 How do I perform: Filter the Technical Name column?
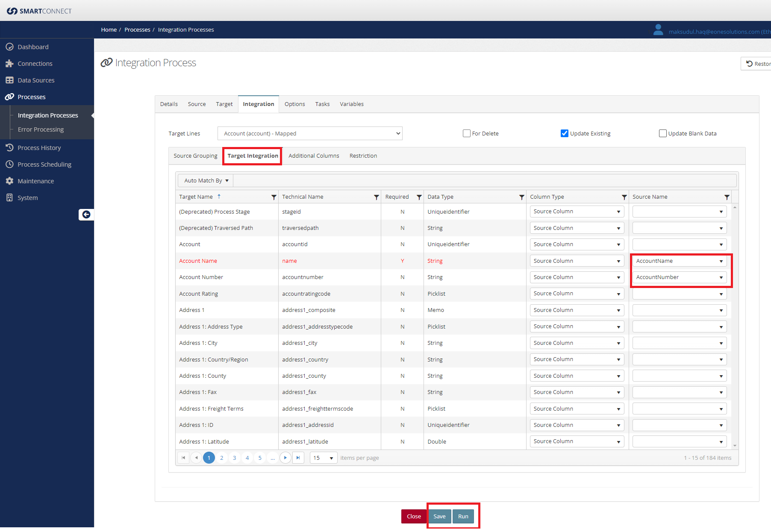376,197
